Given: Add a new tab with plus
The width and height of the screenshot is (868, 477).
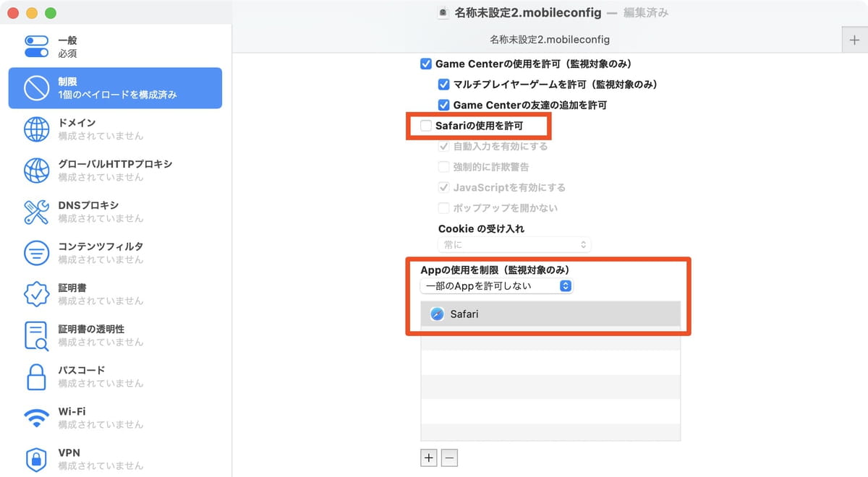Looking at the screenshot, I should (854, 40).
